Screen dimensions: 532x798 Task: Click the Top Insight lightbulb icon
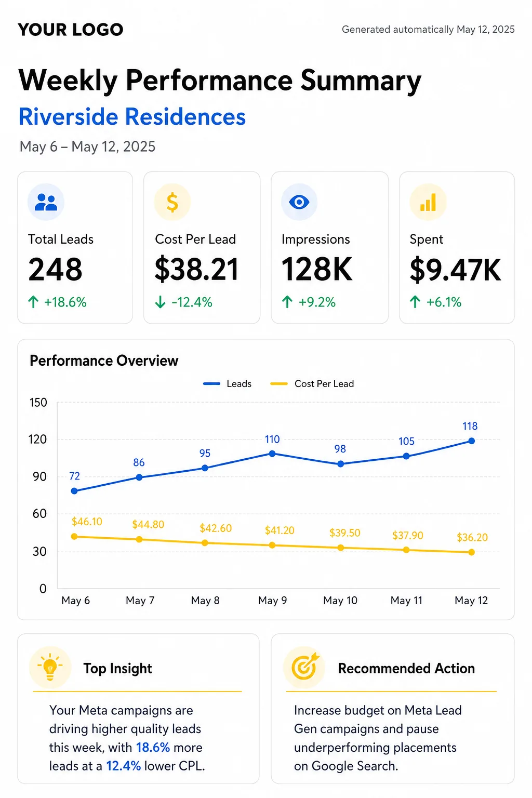click(x=50, y=667)
